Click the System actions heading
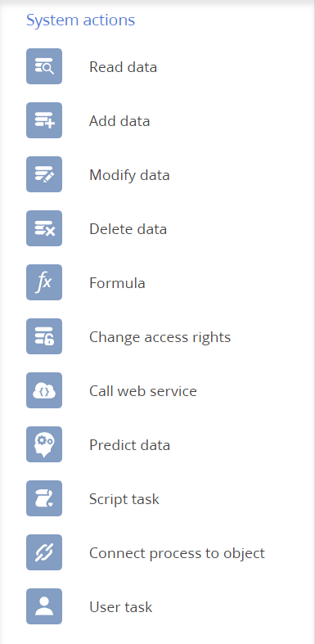The width and height of the screenshot is (315, 644). [x=80, y=20]
